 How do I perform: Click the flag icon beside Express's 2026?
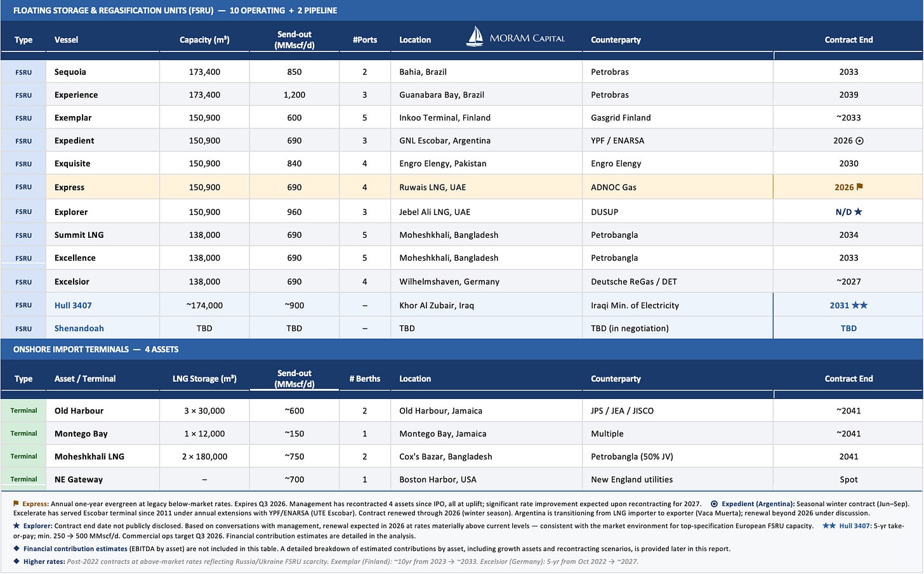(860, 187)
